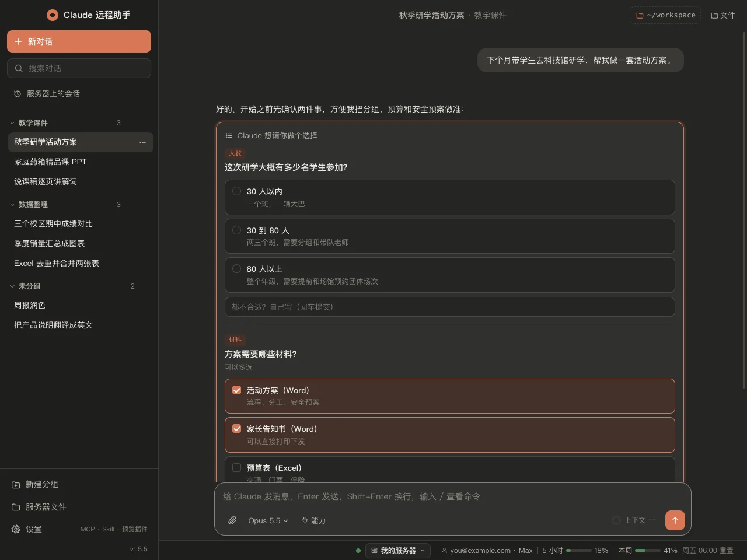The image size is (747, 560).
Task: Open the Opus 5.5 model dropdown
Action: coord(268,520)
